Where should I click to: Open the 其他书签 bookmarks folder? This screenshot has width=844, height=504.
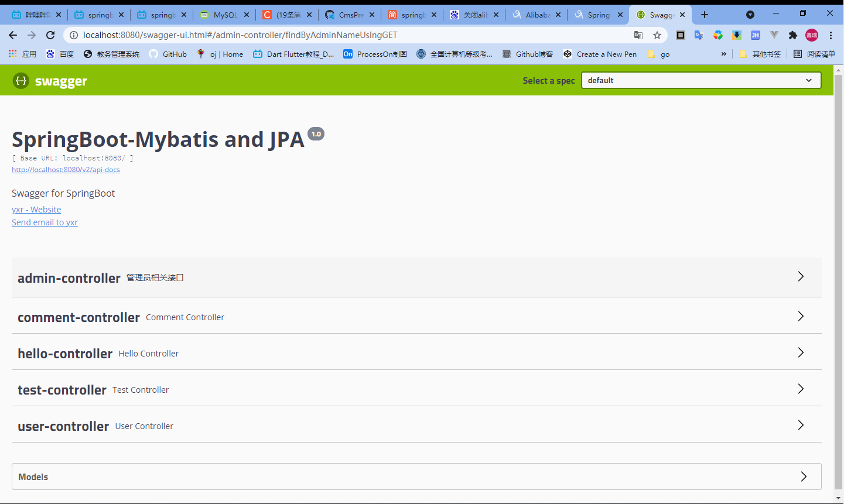(x=760, y=54)
